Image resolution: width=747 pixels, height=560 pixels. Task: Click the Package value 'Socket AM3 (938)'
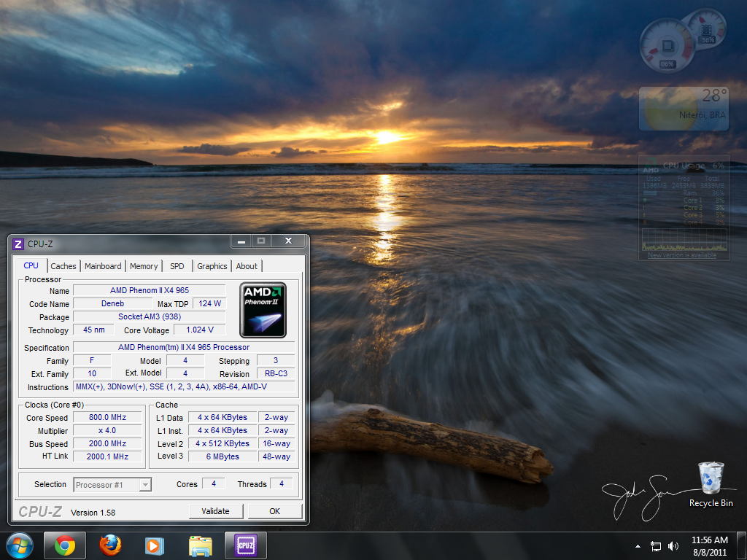point(149,316)
